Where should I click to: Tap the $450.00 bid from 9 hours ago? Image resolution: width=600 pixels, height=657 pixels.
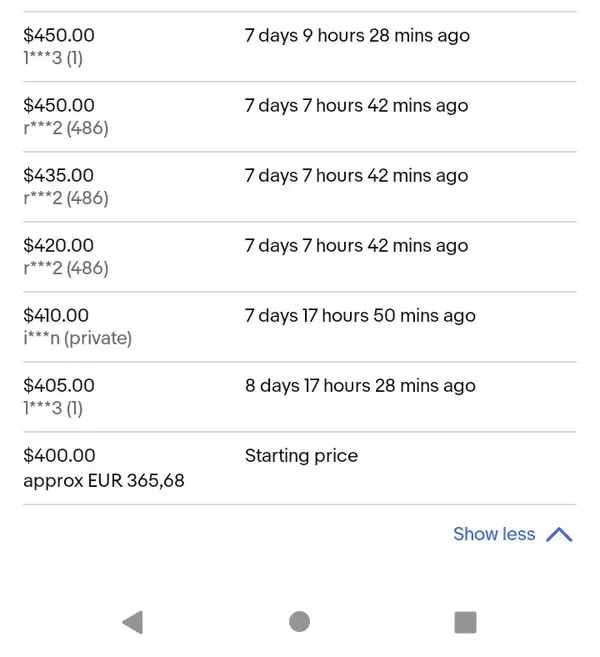tap(59, 35)
